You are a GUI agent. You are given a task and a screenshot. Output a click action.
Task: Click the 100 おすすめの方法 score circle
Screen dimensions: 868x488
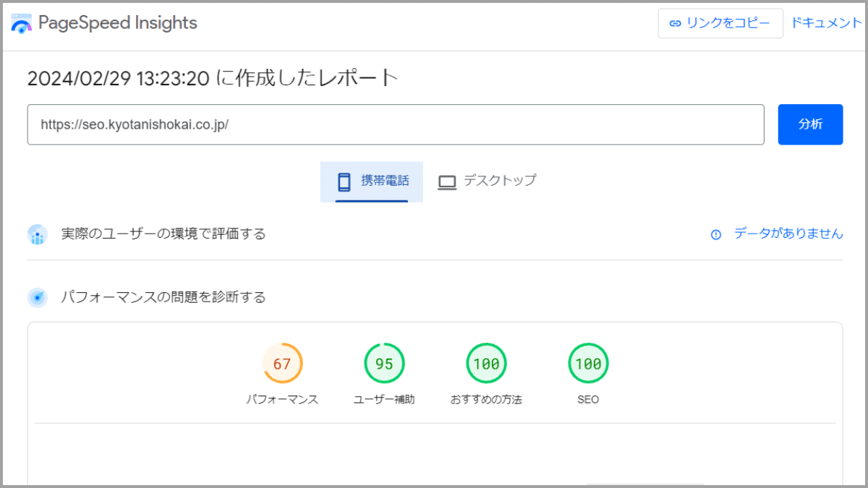point(486,363)
